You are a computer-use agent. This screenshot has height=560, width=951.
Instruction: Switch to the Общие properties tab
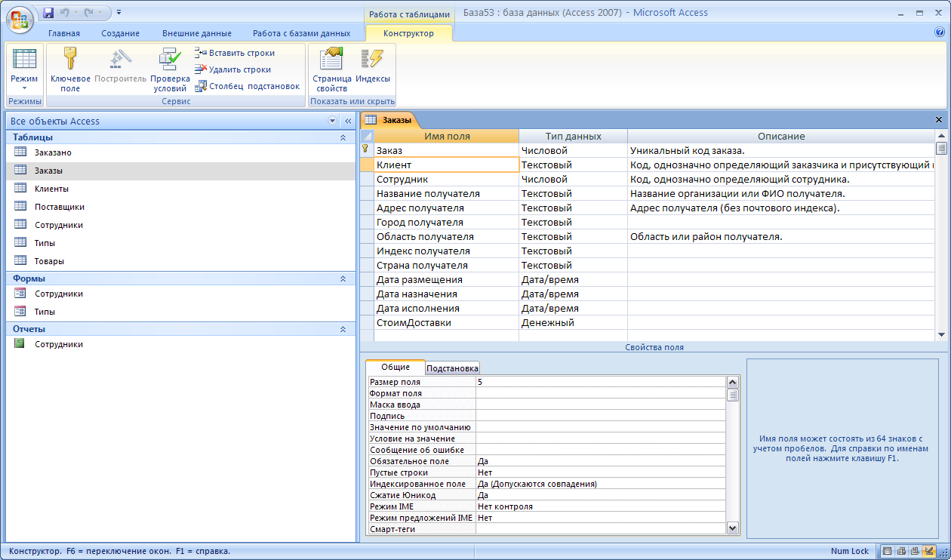[x=395, y=367]
